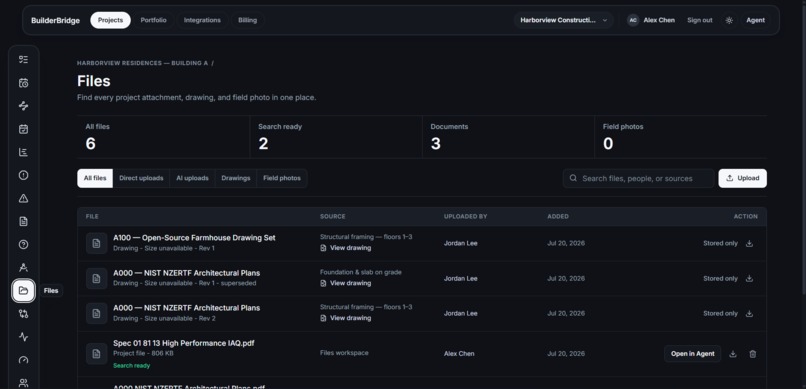Open the drafting compass drawings sidebar icon
The width and height of the screenshot is (806, 389).
coord(23,268)
